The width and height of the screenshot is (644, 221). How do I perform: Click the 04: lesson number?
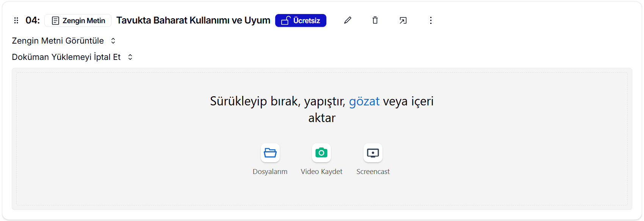coord(33,20)
